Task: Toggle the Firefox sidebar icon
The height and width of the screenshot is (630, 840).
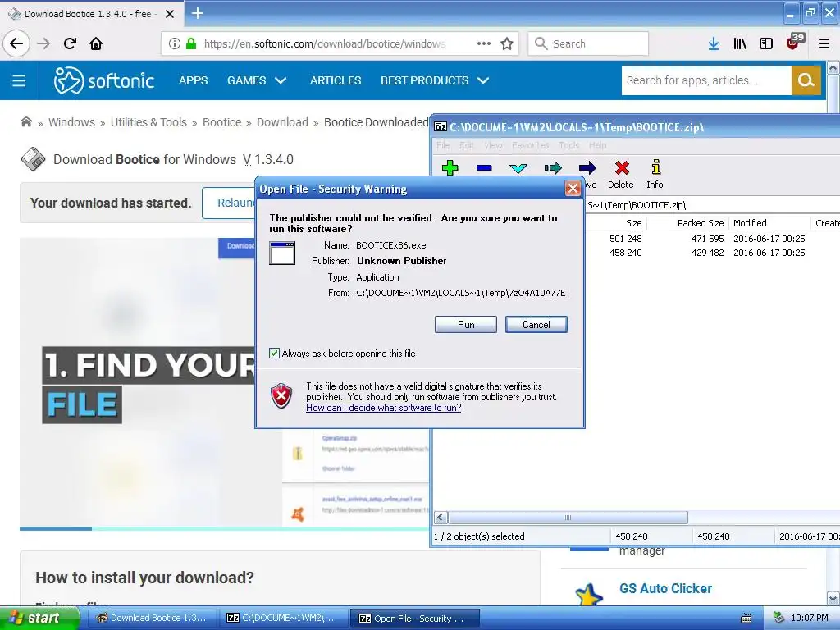Action: (766, 43)
